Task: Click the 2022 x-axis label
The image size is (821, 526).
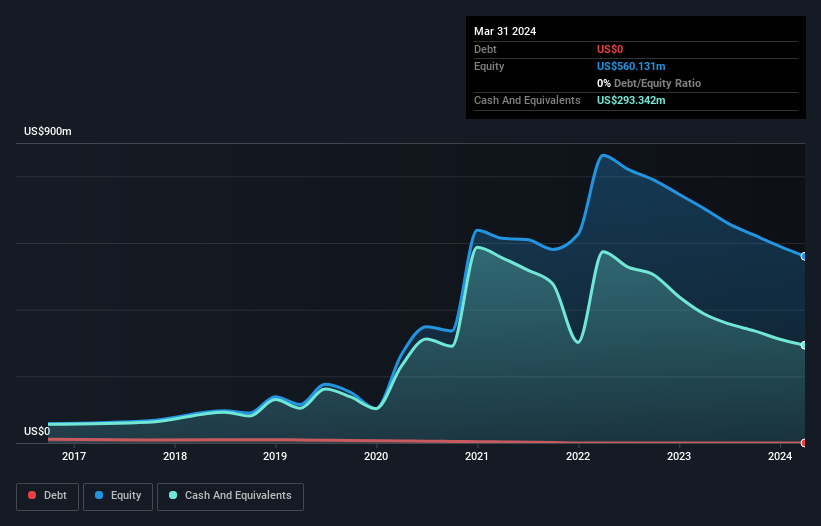Action: (x=578, y=456)
